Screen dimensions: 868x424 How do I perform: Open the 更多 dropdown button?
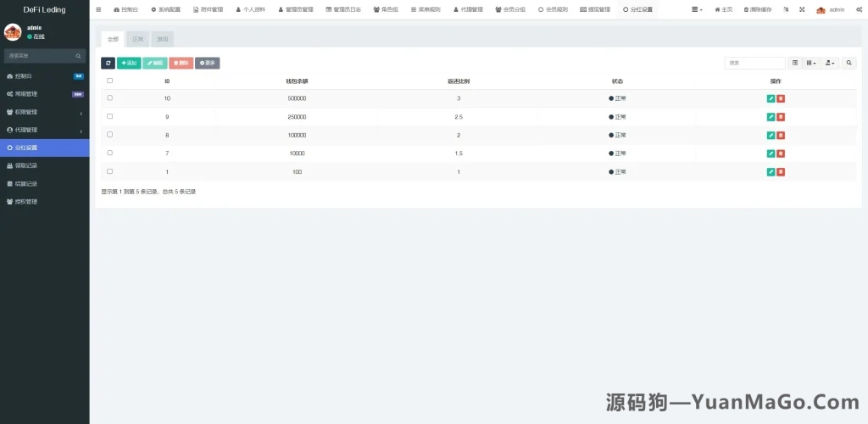point(207,63)
